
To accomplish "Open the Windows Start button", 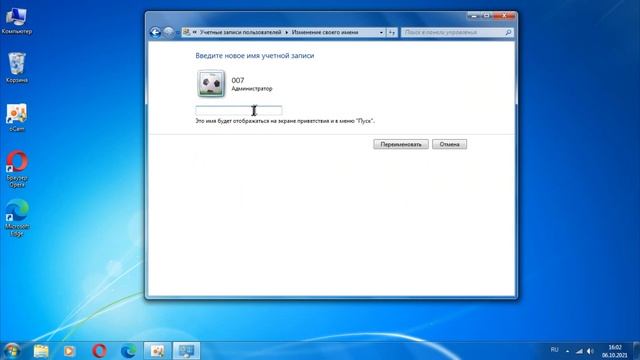I will coord(12,351).
